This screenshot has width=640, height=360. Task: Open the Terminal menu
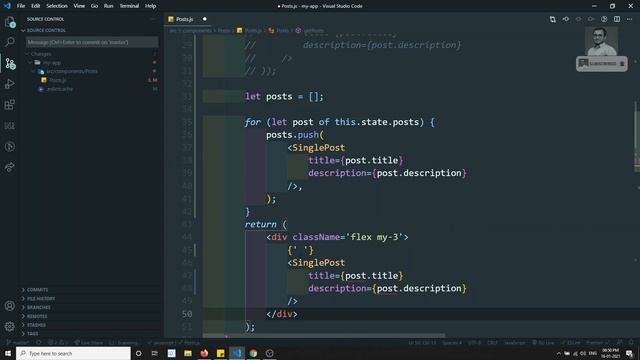click(129, 6)
